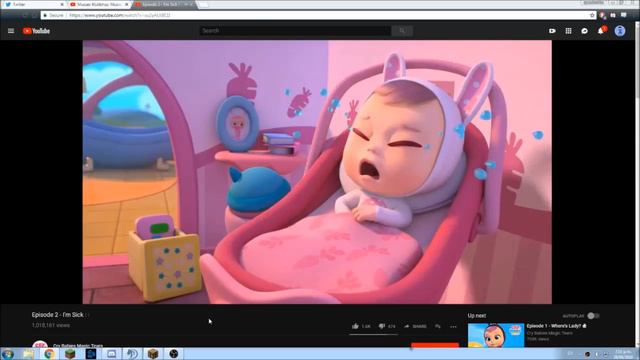This screenshot has height=360, width=640.
Task: Bookmark page with the star icon
Action: [x=592, y=15]
